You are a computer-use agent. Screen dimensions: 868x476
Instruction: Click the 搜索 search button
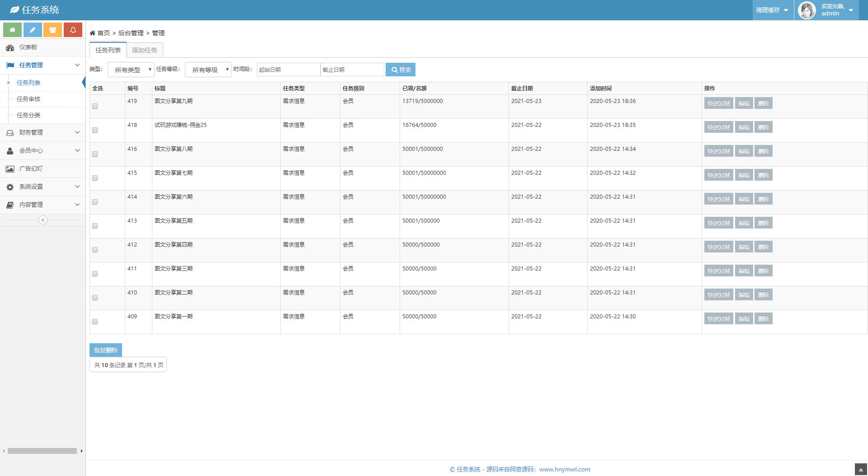401,70
